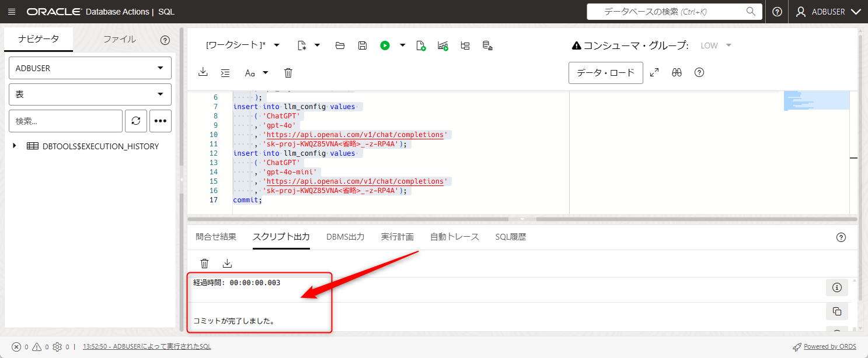Image resolution: width=868 pixels, height=358 pixels.
Task: Format the SQL with the indent icon
Action: pyautogui.click(x=225, y=73)
